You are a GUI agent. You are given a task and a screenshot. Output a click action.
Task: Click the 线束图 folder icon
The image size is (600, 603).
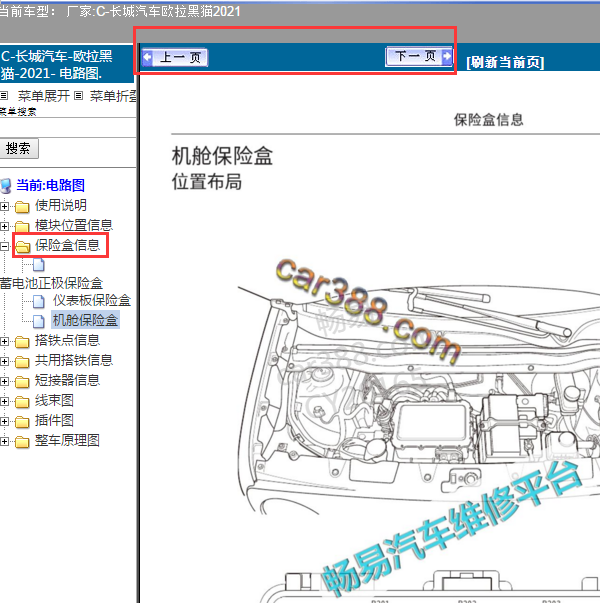(22, 401)
